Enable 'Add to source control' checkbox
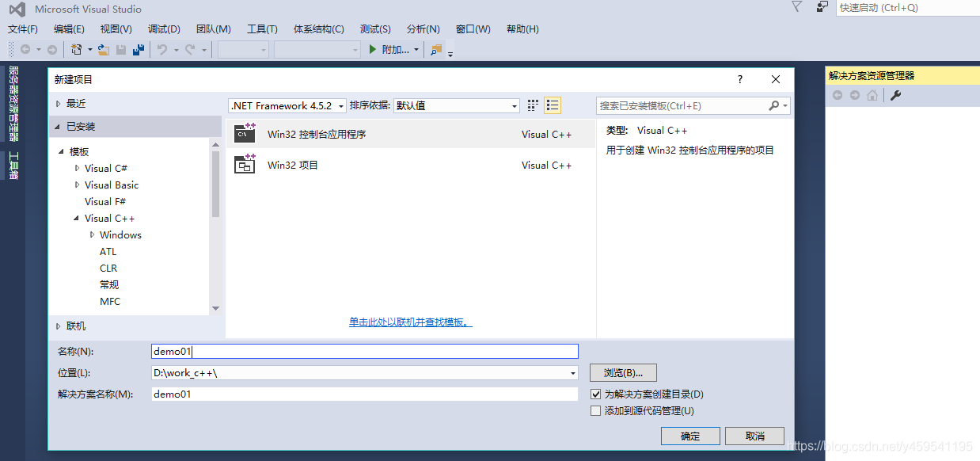The height and width of the screenshot is (461, 980). (596, 410)
